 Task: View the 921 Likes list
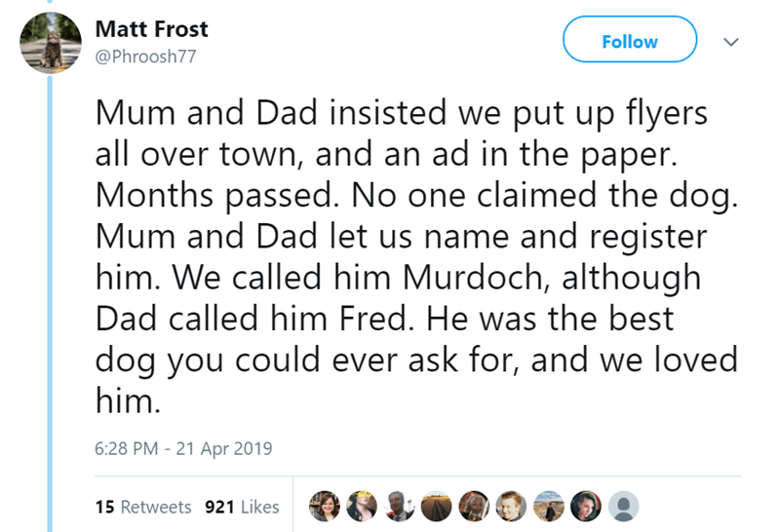[243, 507]
